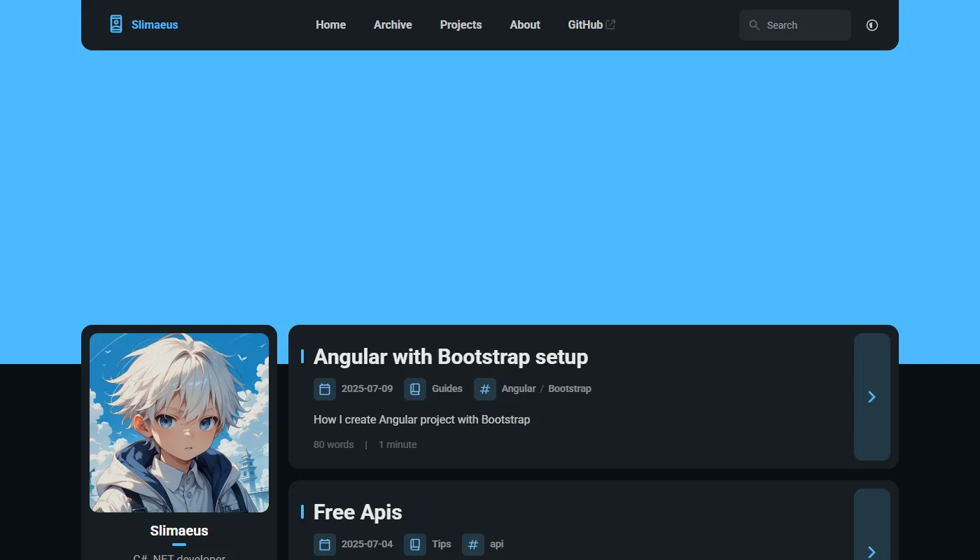Click the hash icon beside Angular tag
The width and height of the screenshot is (980, 560).
[485, 389]
